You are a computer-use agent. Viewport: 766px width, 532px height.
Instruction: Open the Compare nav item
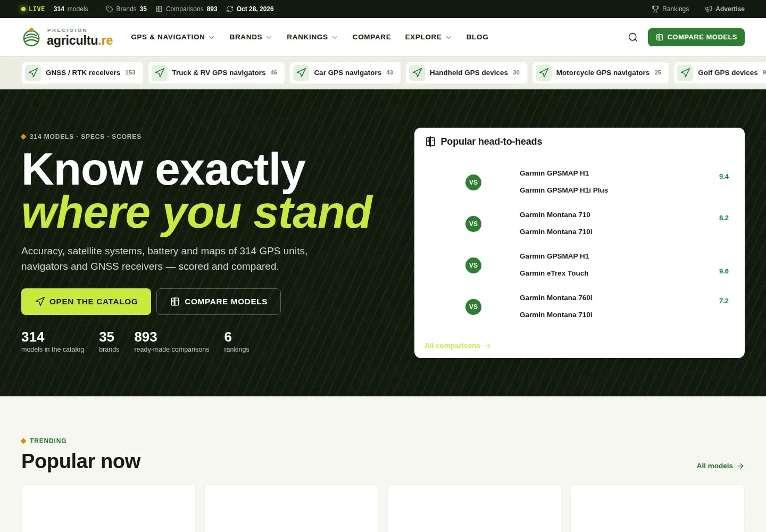(372, 37)
